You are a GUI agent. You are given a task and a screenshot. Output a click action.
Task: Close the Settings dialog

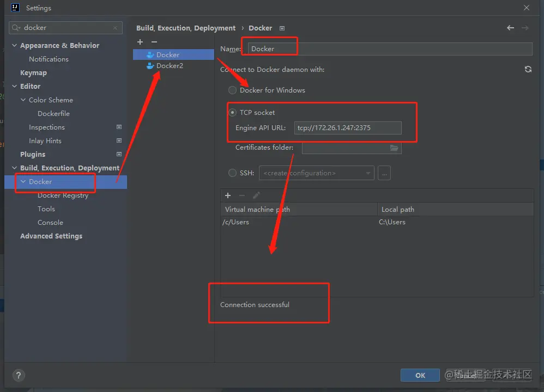click(x=527, y=8)
